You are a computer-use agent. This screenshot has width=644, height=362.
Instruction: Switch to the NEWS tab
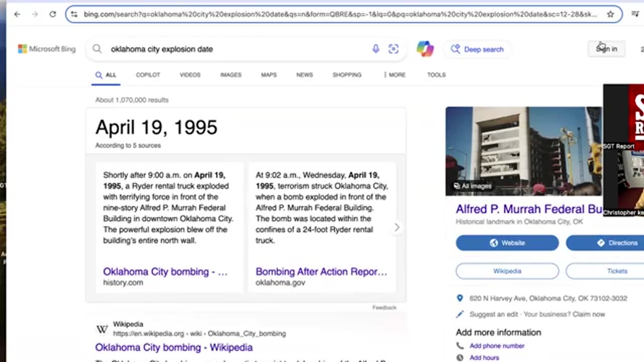click(304, 75)
